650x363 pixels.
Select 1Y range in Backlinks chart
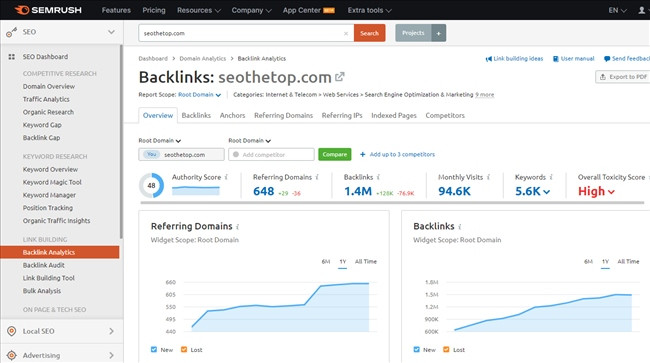pyautogui.click(x=605, y=261)
